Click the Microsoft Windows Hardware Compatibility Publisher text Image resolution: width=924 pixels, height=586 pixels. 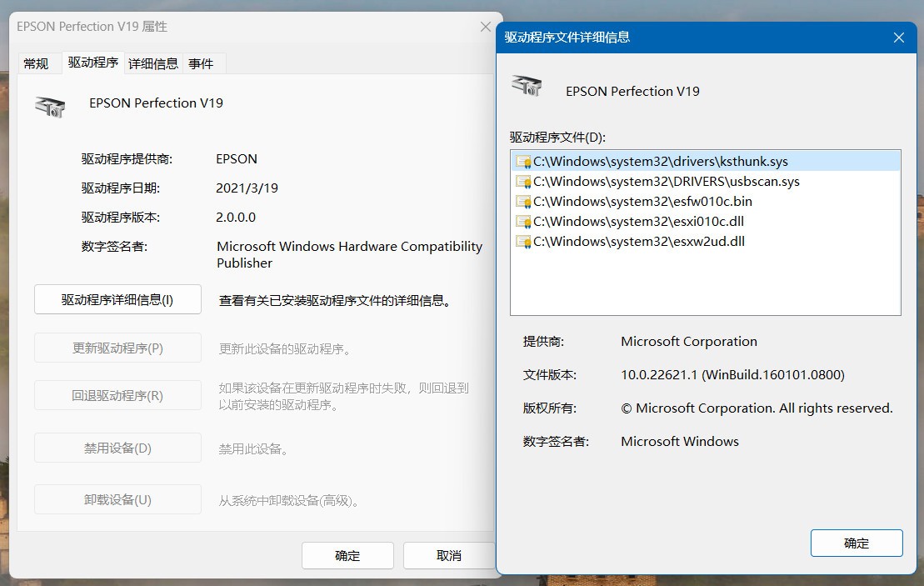tap(349, 255)
